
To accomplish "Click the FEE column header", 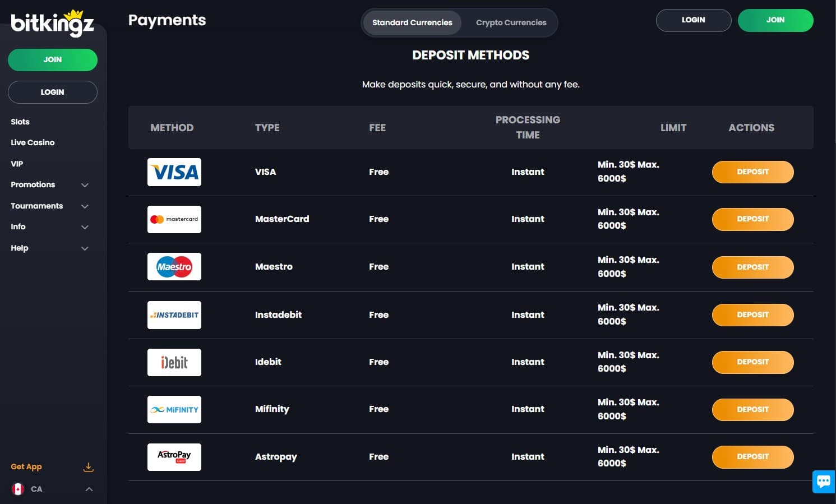I will tap(377, 128).
